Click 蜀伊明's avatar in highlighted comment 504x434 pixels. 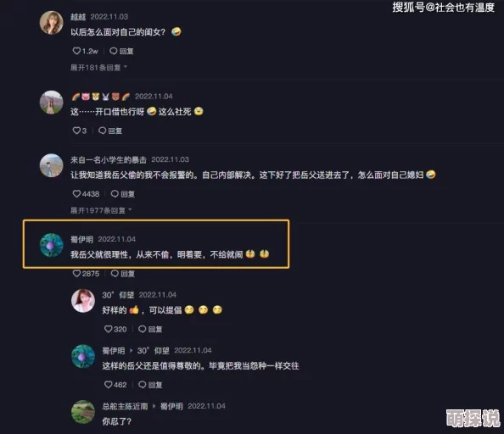(51, 245)
